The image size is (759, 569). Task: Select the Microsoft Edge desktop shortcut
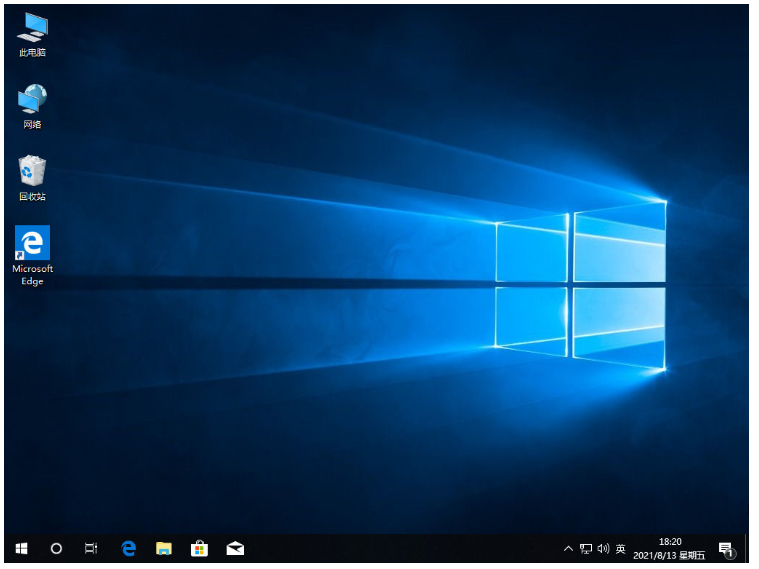(x=32, y=254)
